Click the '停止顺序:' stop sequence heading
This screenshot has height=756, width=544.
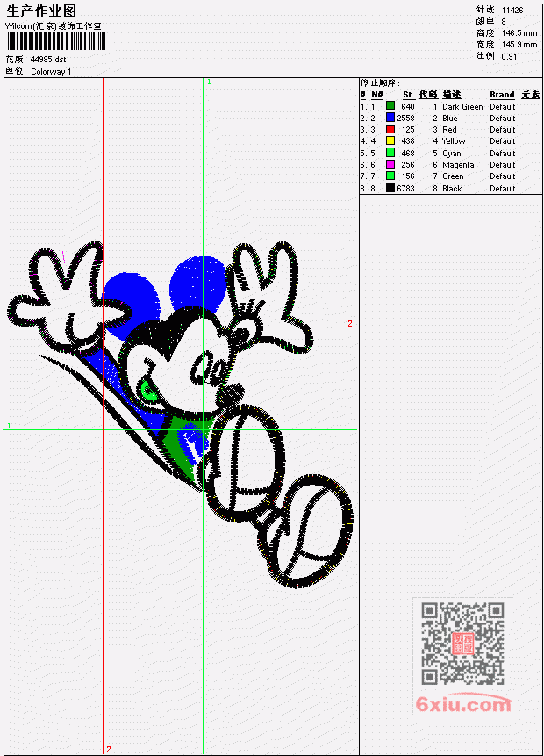(x=380, y=83)
